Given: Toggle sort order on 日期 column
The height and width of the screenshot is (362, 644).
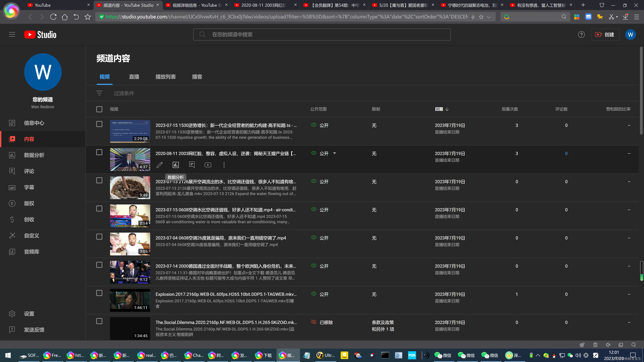Looking at the screenshot, I should coord(442,109).
